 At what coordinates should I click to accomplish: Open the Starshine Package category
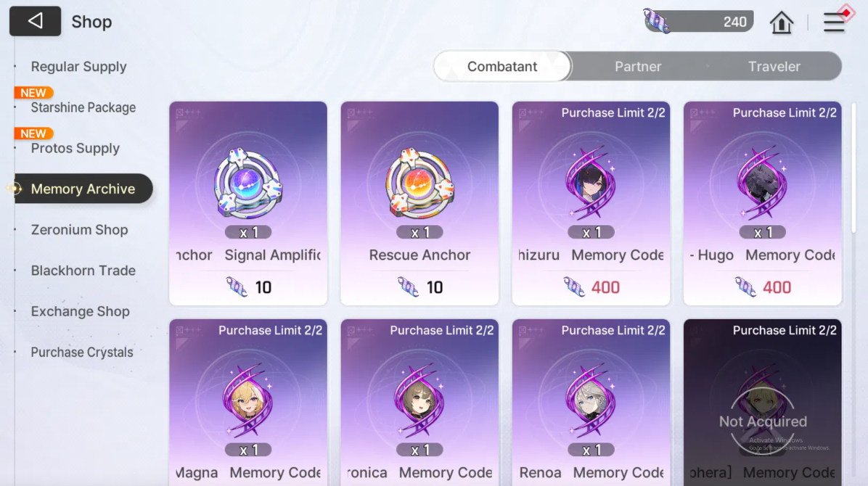pos(83,107)
